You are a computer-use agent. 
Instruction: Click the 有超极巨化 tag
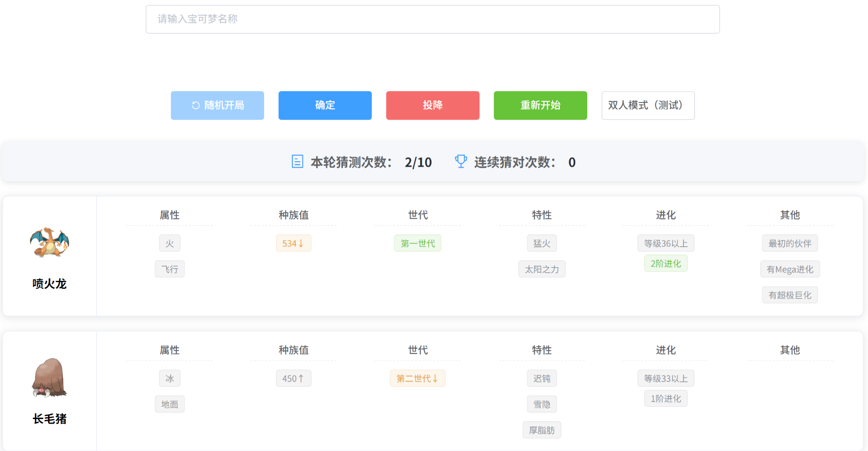click(790, 295)
